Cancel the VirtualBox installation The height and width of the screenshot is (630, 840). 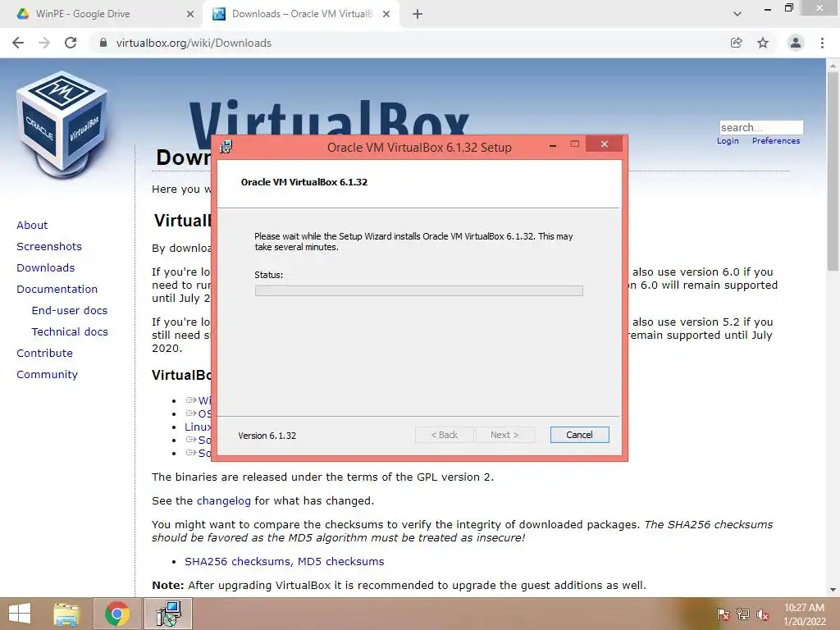coord(580,435)
